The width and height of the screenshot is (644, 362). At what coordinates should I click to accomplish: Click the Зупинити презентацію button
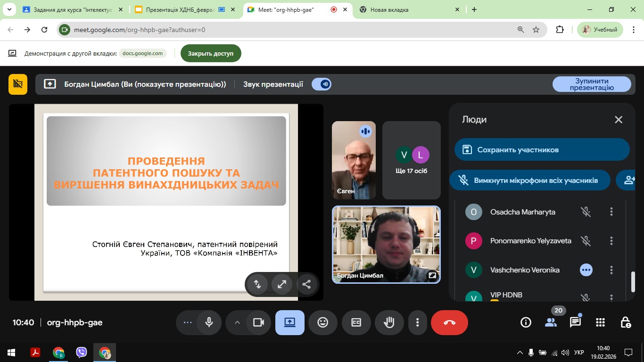[591, 84]
